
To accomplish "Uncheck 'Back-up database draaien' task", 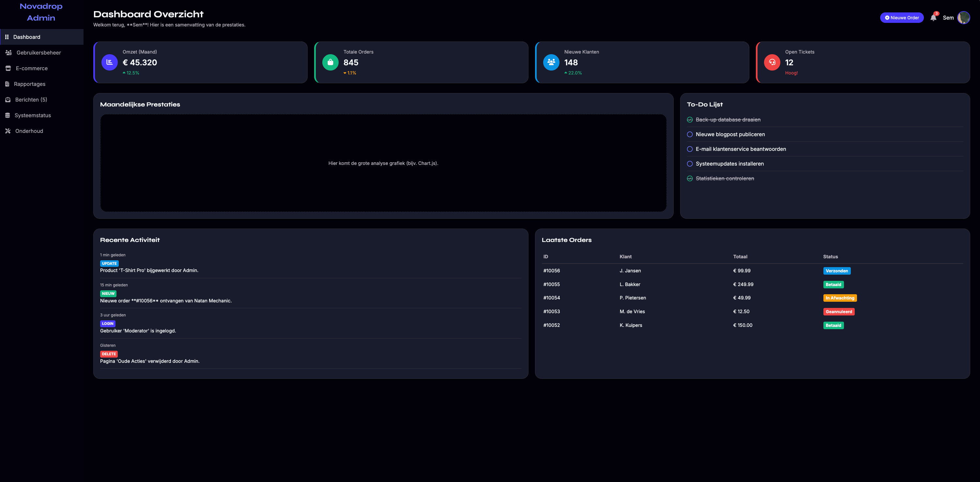I will pyautogui.click(x=689, y=120).
